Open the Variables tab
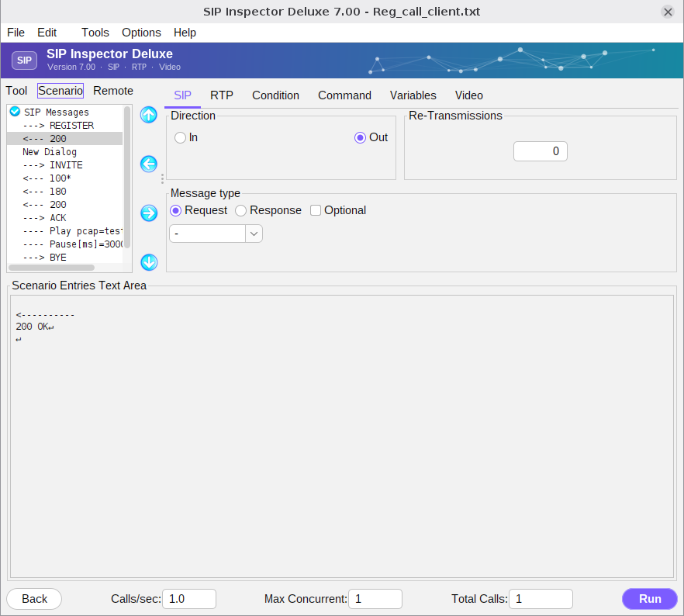Image resolution: width=684 pixels, height=616 pixels. coord(413,95)
